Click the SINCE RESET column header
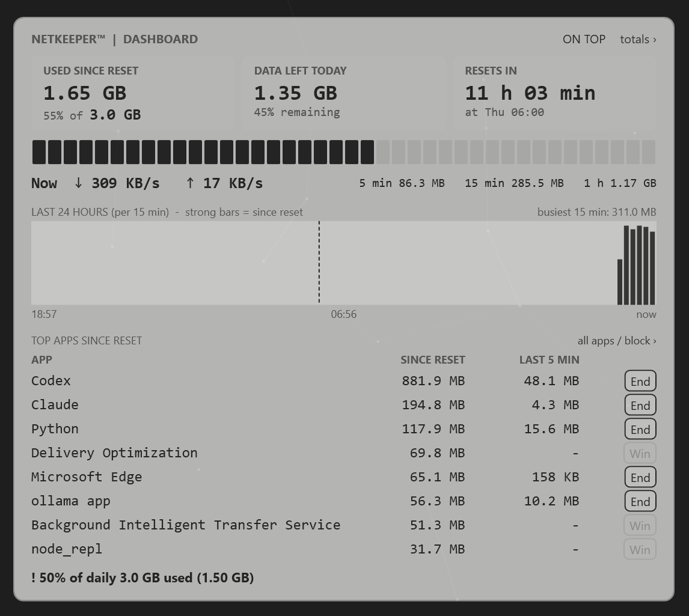 432,360
